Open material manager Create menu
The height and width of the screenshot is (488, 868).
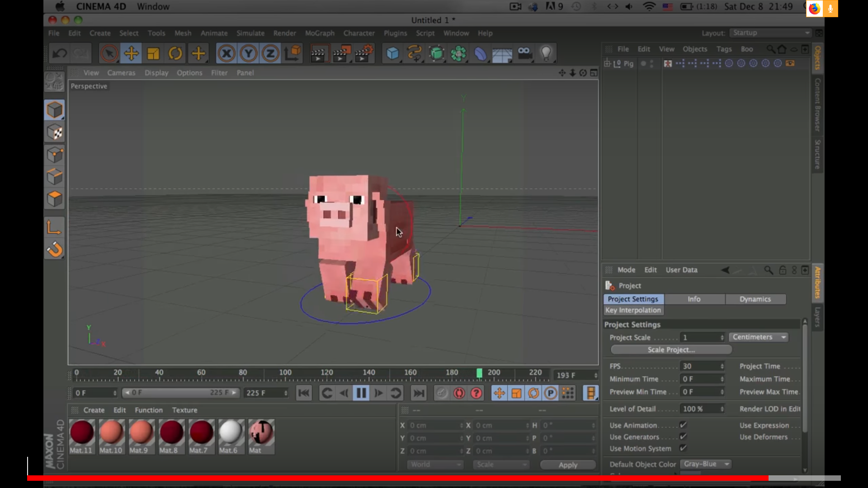point(94,410)
